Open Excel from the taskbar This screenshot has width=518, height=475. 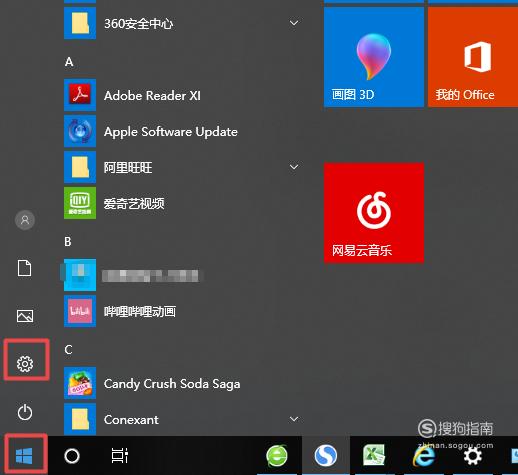pos(374,455)
